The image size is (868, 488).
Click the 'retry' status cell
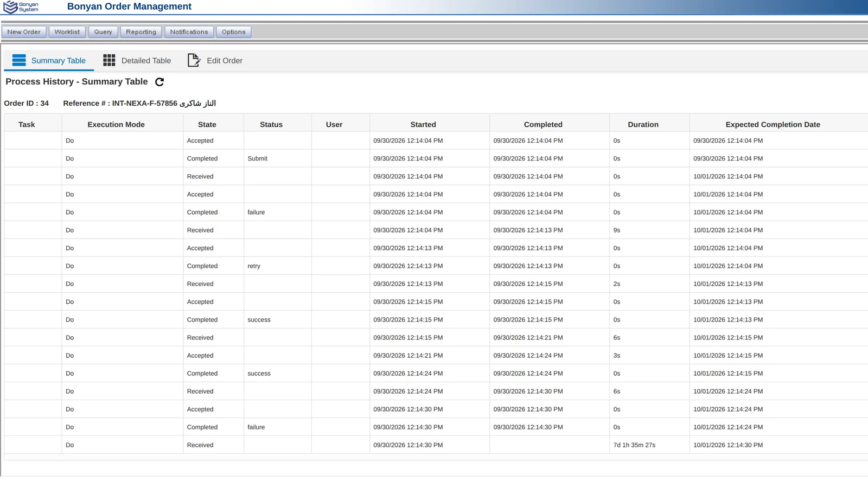tap(277, 266)
